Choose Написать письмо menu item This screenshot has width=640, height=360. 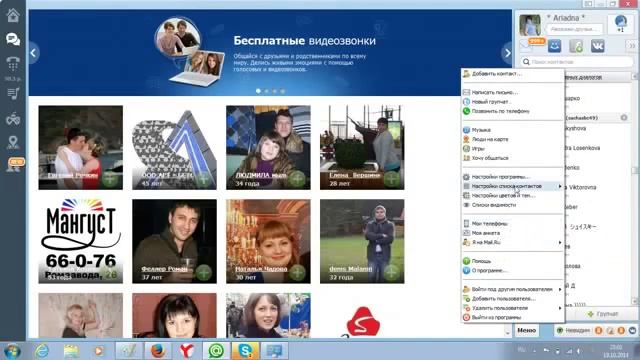pos(513,92)
